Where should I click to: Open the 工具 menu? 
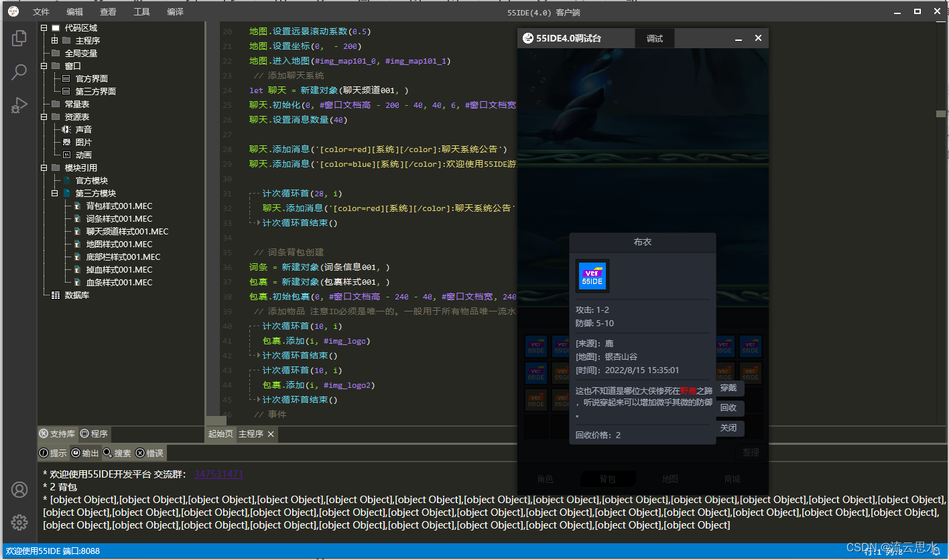pos(141,11)
